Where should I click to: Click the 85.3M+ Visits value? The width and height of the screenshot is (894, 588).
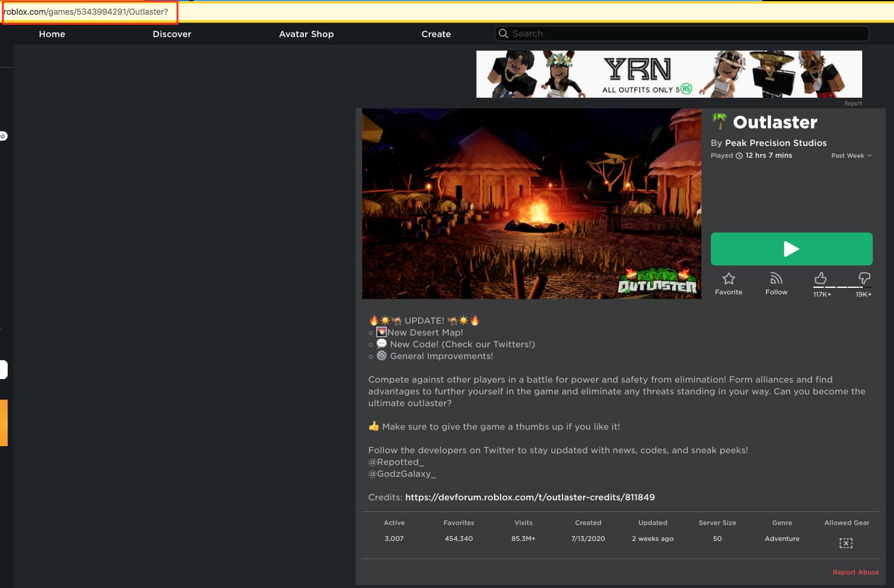(524, 539)
